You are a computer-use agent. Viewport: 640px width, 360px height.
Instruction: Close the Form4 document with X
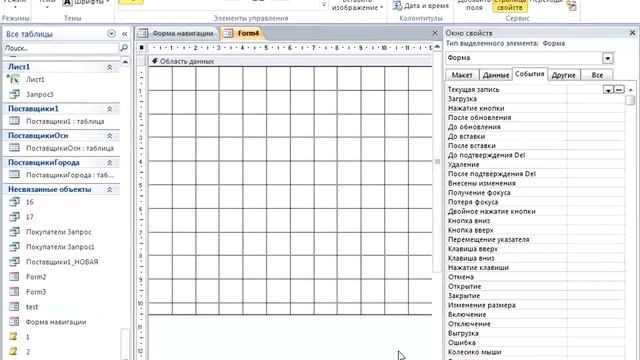click(x=435, y=33)
